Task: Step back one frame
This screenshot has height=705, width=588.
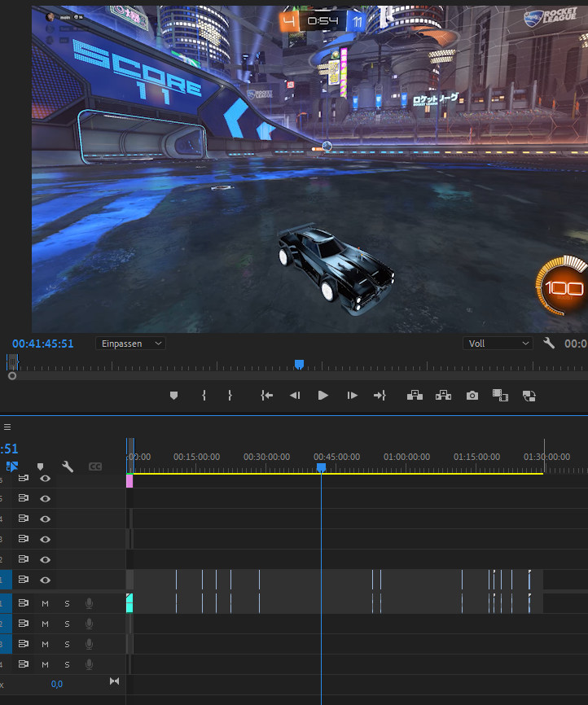Action: point(295,396)
